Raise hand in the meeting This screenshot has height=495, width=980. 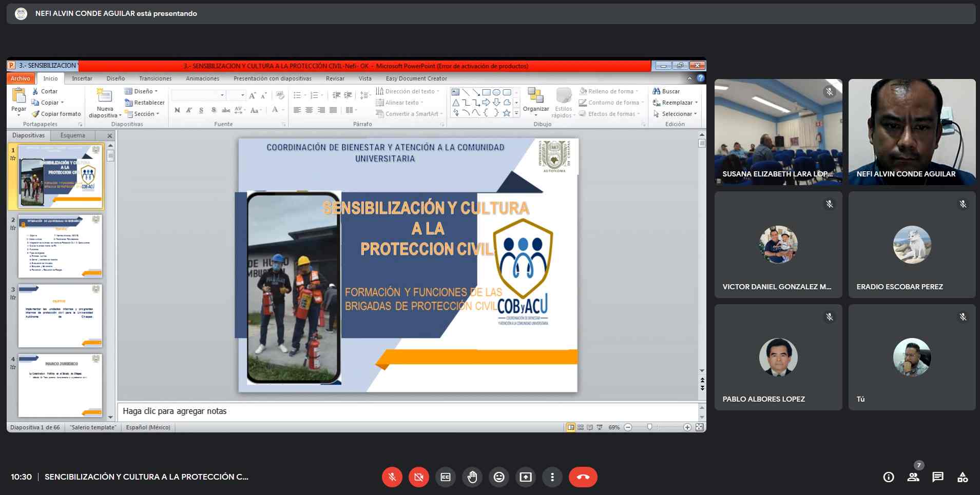(x=472, y=477)
